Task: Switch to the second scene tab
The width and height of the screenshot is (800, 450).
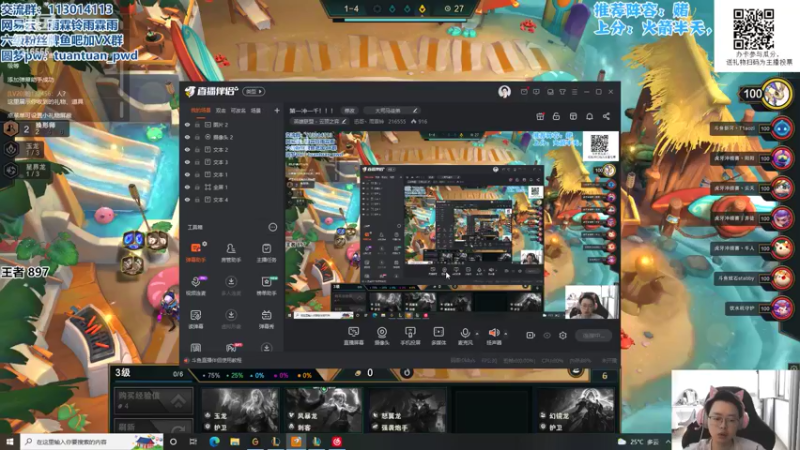Action: click(x=220, y=110)
